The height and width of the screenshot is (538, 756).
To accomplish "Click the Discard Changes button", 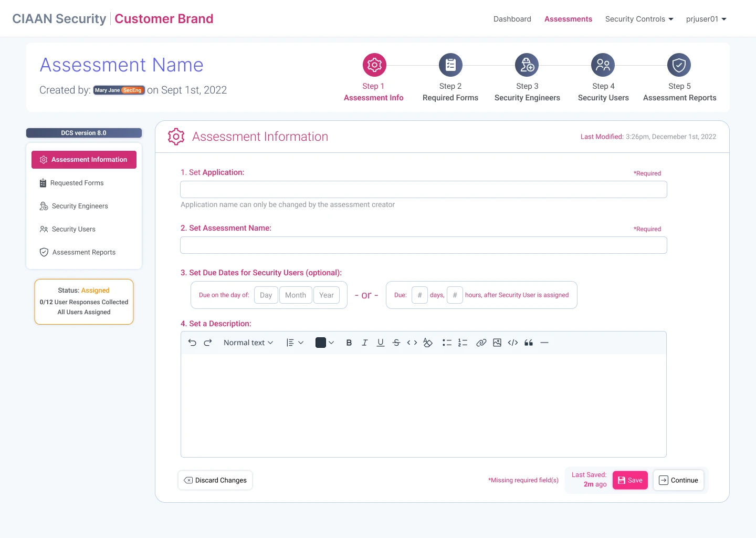I will click(215, 480).
